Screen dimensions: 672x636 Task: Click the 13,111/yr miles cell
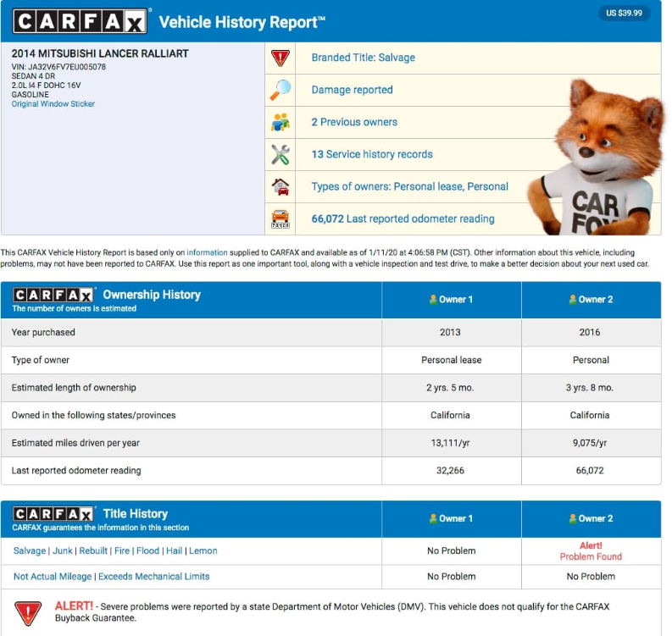(450, 442)
